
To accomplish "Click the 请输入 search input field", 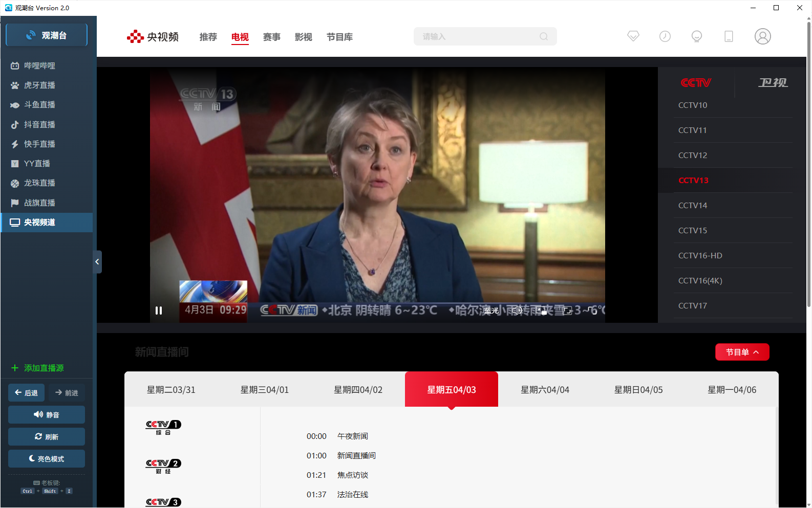I will pos(476,36).
